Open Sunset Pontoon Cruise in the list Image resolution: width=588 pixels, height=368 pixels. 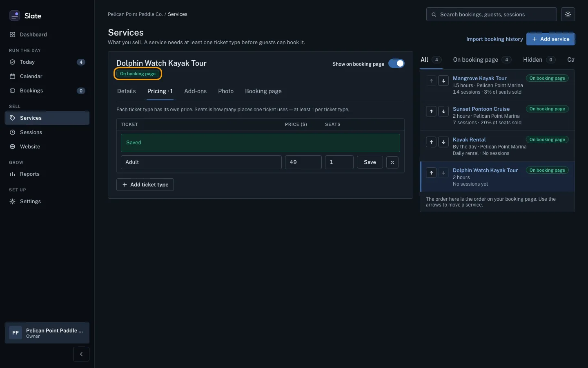click(x=481, y=109)
